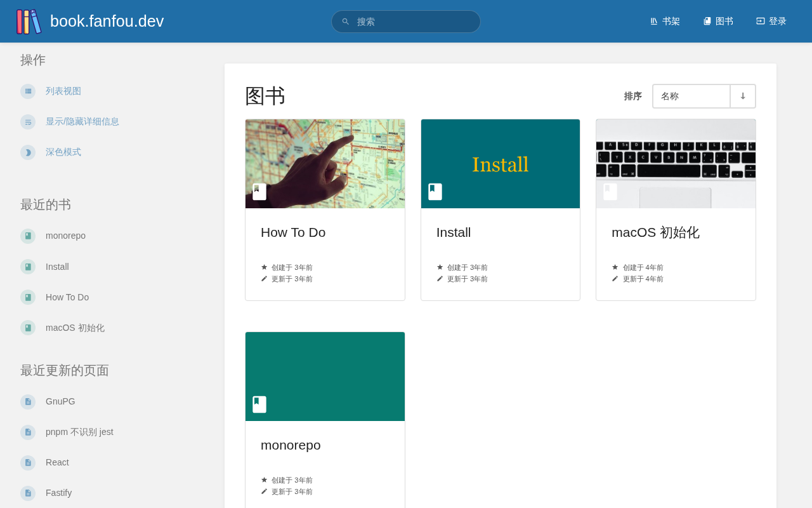812x508 pixels.
Task: Click the page icon beside GnuPG
Action: coord(28,402)
